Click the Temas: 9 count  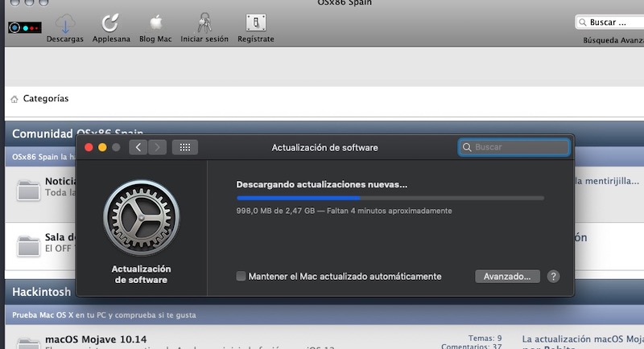(x=485, y=339)
